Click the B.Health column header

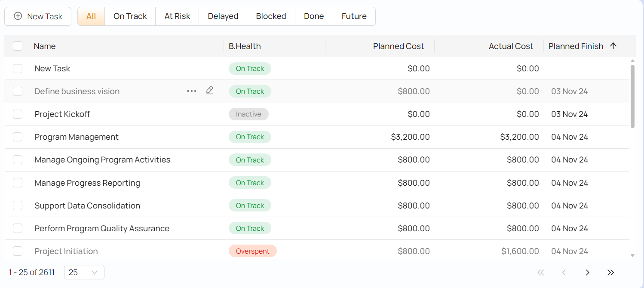pyautogui.click(x=245, y=46)
